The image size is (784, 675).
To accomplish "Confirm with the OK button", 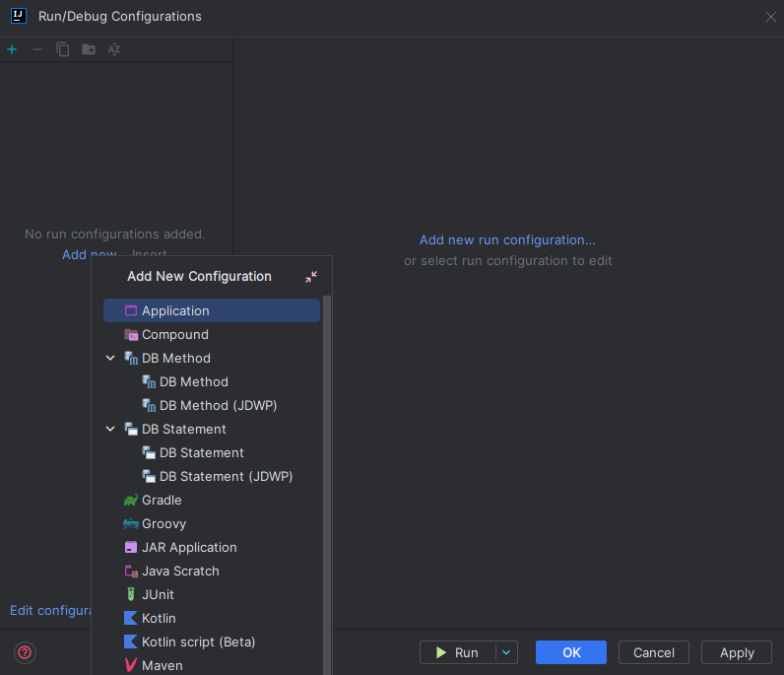I will point(571,652).
